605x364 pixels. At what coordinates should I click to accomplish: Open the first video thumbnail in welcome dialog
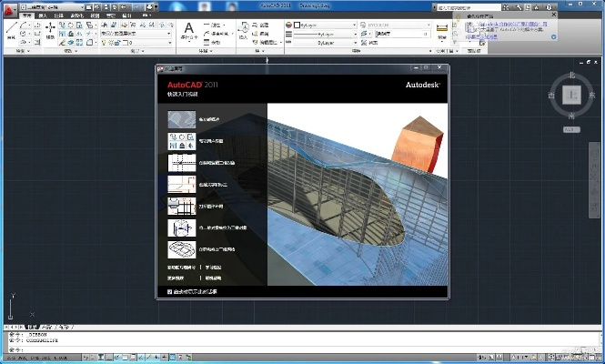click(x=181, y=119)
